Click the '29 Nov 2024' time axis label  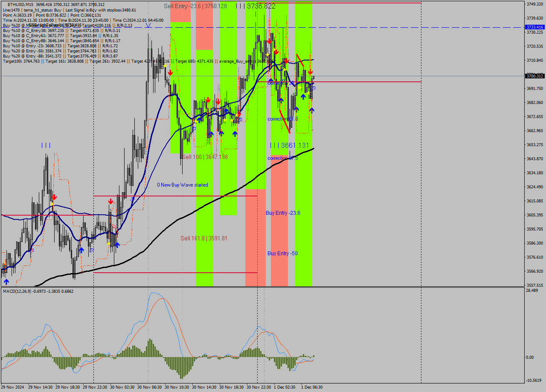pos(13,387)
